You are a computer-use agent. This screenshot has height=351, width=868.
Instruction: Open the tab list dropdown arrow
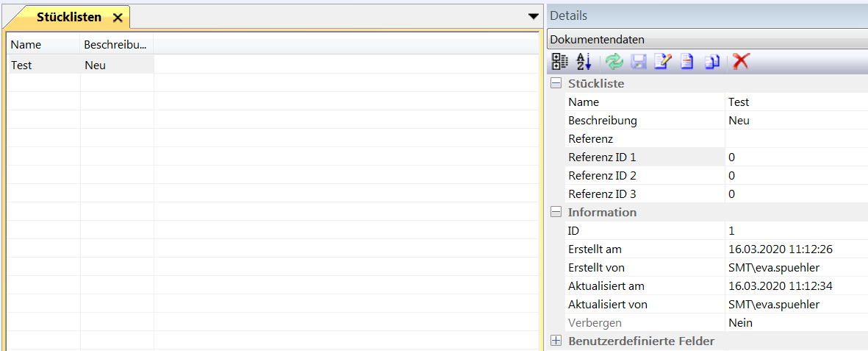(x=534, y=16)
